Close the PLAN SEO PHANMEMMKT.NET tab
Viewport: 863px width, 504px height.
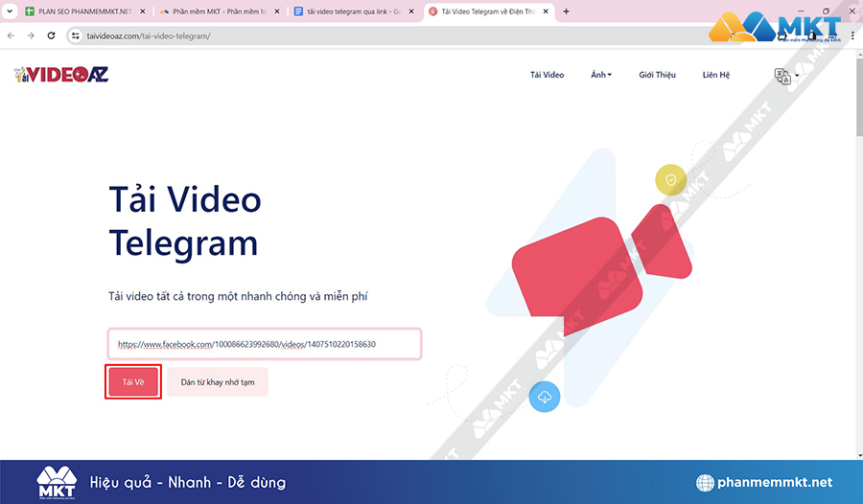click(143, 11)
